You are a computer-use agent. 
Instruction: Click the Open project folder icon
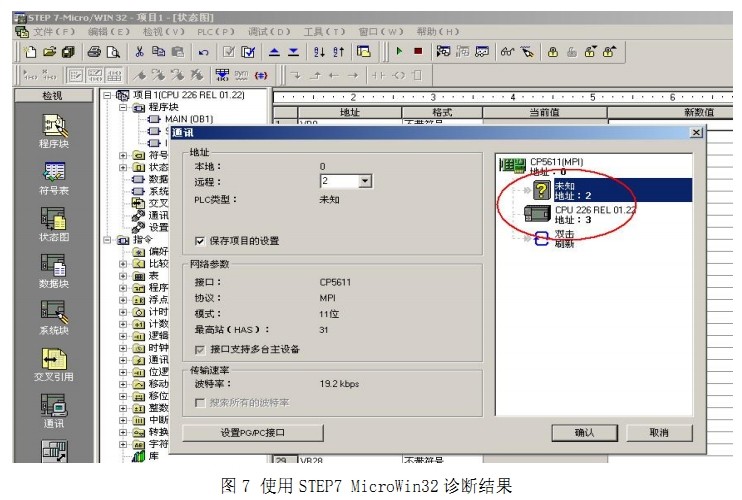pyautogui.click(x=49, y=52)
